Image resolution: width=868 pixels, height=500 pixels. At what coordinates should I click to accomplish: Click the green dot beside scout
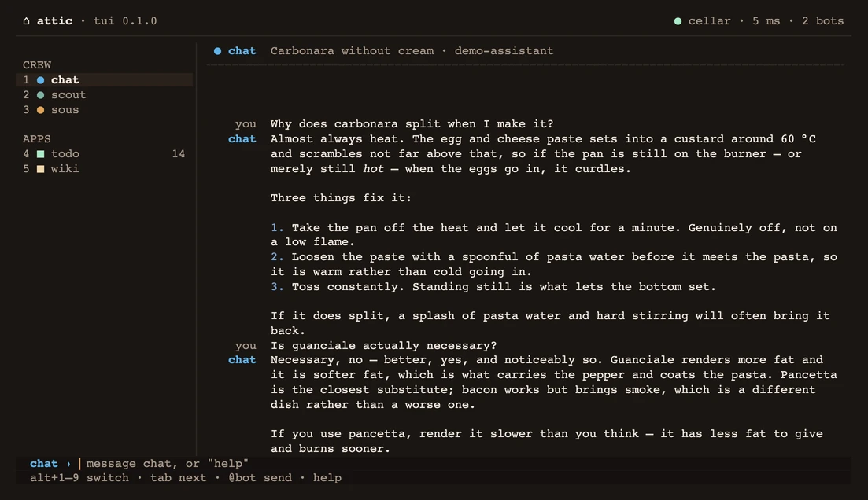pos(40,95)
